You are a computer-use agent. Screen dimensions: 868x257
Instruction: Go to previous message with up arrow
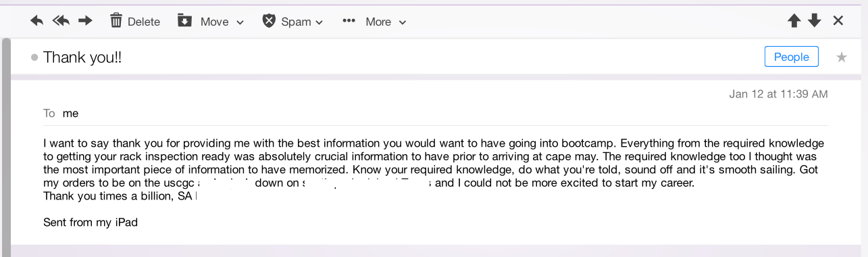pyautogui.click(x=794, y=21)
